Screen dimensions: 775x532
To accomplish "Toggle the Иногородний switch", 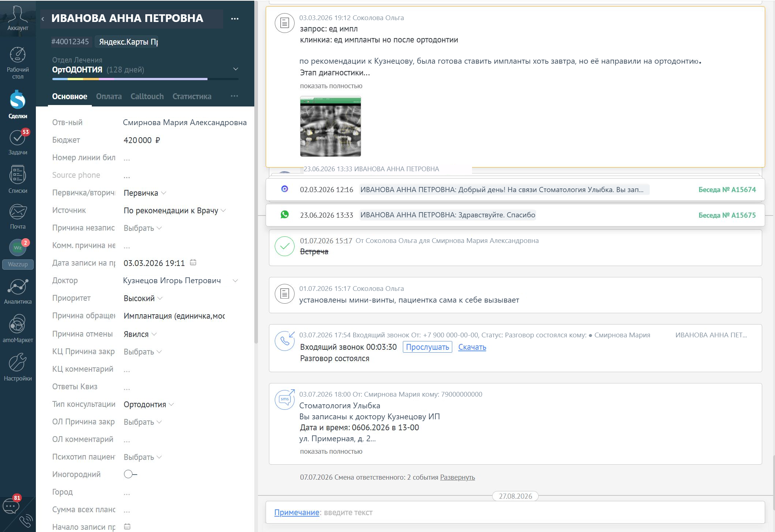I will (x=130, y=474).
